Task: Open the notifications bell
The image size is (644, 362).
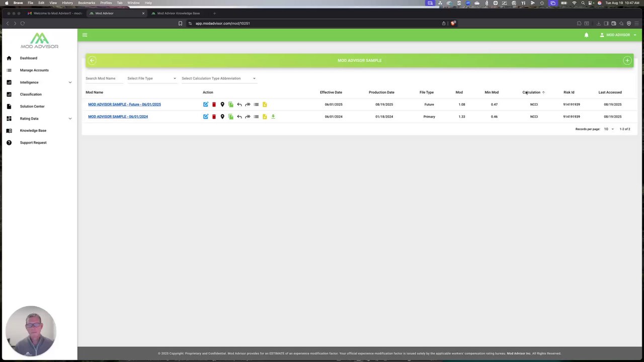Action: 586,35
